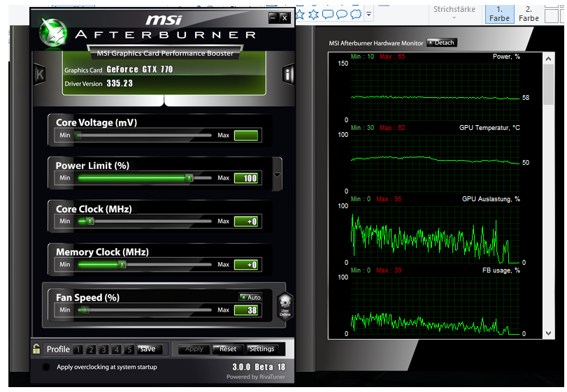Click the Apply button
Viewport: 567px width, 392px height.
click(194, 349)
